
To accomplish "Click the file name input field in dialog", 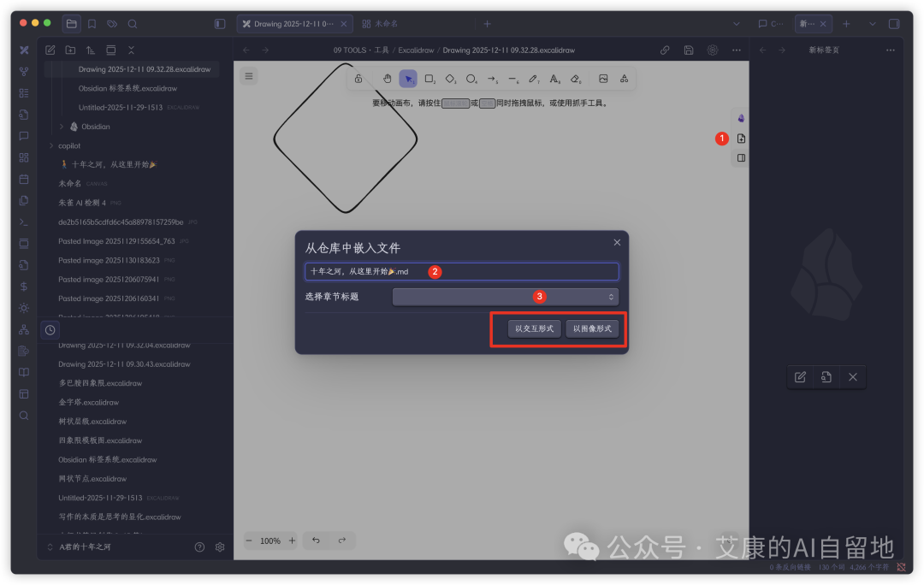I will (x=462, y=272).
